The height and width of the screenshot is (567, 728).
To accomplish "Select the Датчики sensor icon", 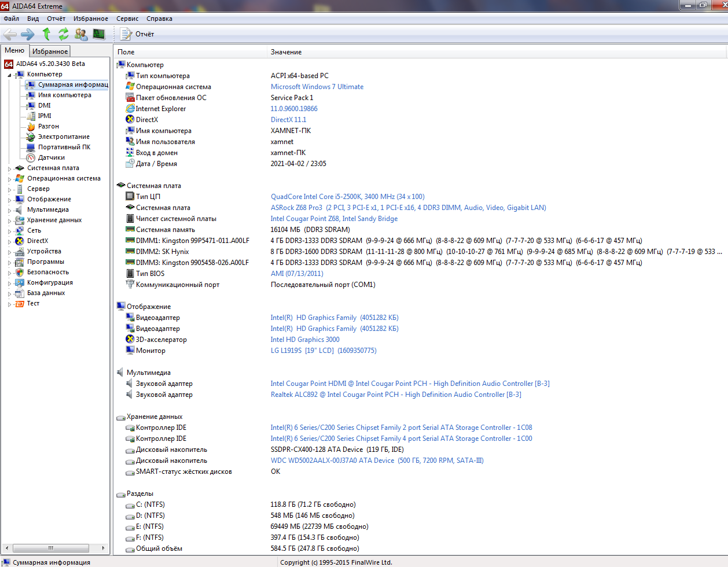I will click(x=31, y=157).
